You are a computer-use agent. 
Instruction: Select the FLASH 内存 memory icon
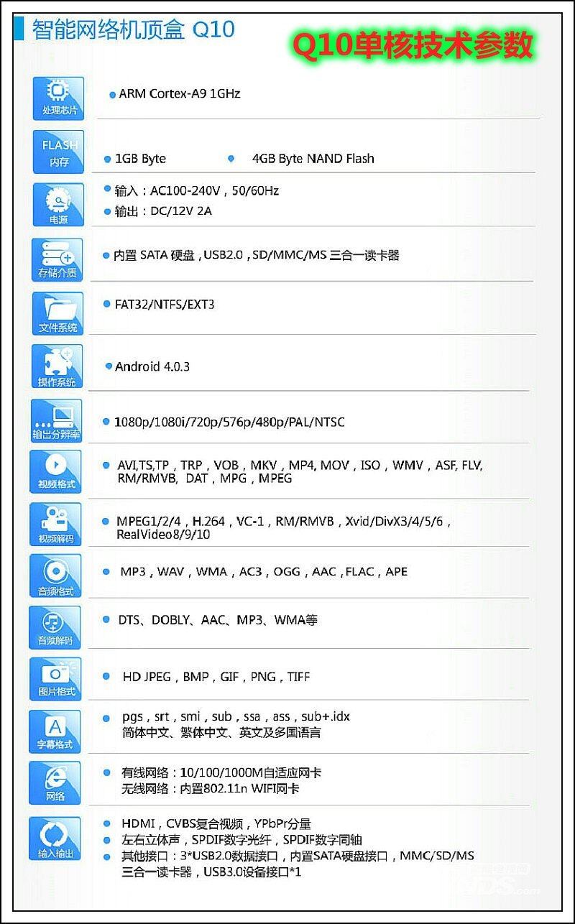(x=58, y=152)
